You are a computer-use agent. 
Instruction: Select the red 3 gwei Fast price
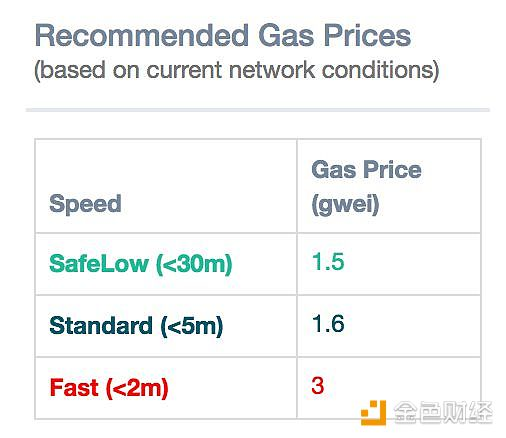click(318, 385)
